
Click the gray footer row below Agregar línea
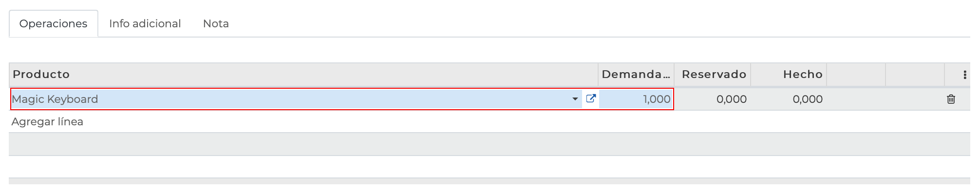(x=487, y=144)
